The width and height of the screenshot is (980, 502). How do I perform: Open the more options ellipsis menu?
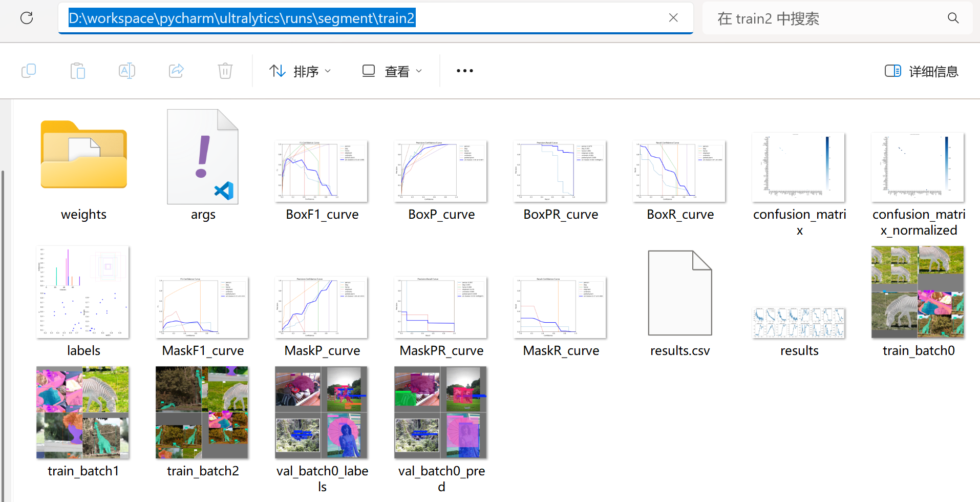[x=465, y=71]
